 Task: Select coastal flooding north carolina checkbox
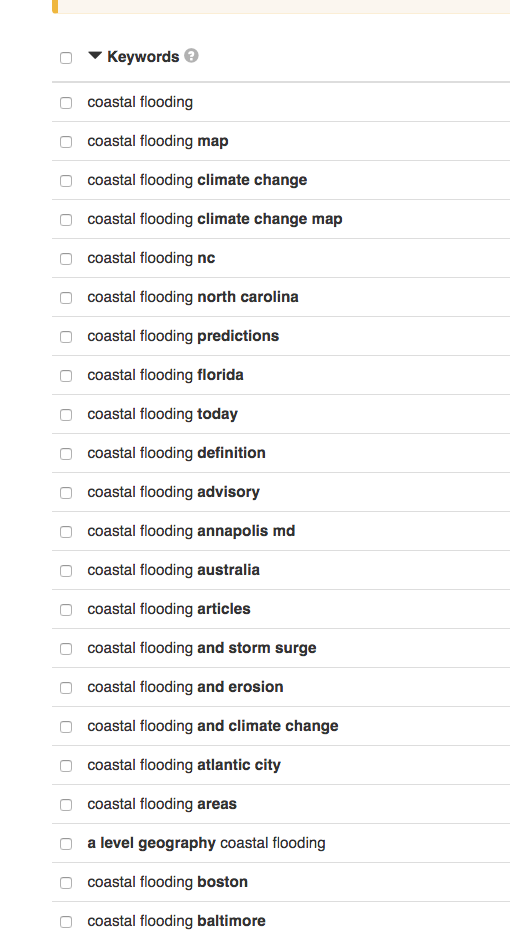[66, 298]
